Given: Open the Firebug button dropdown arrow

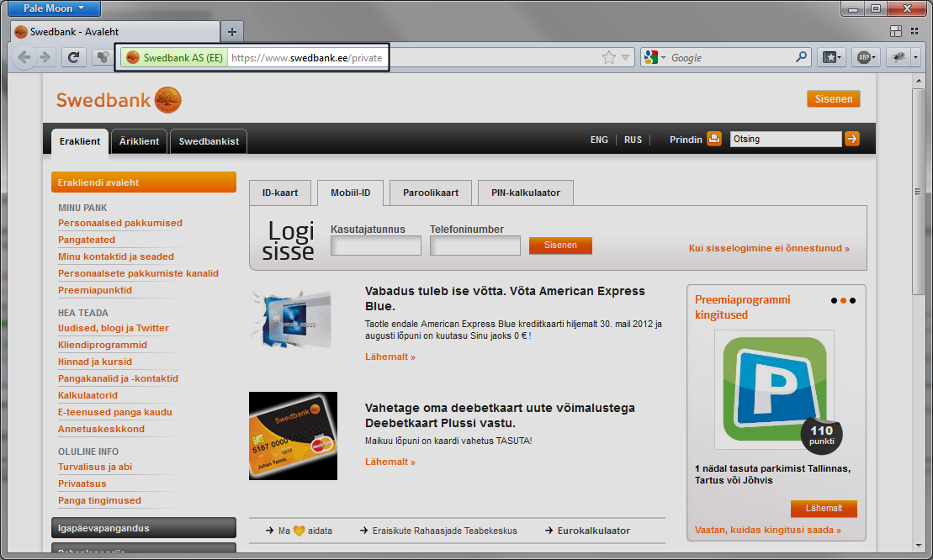Looking at the screenshot, I should click(915, 57).
